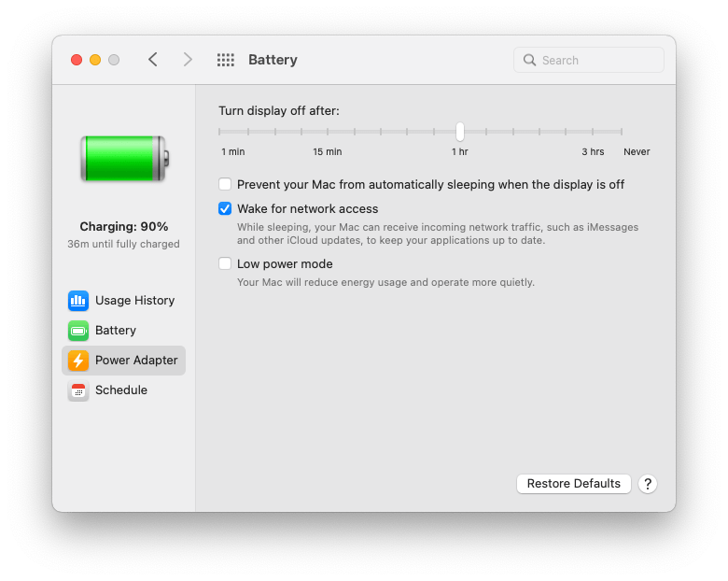This screenshot has width=728, height=581.
Task: Click the search magnifier icon
Action: tap(529, 60)
